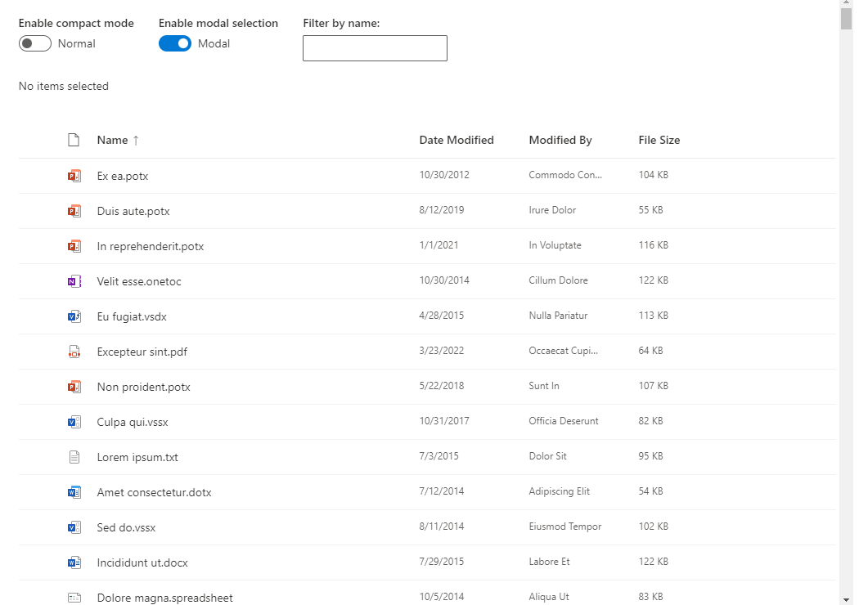Click the Irure Dolor modified-by cell
868x605 pixels.
552,210
